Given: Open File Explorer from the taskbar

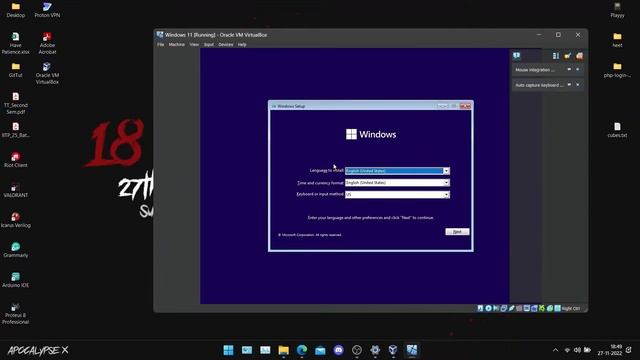Looking at the screenshot, I should pyautogui.click(x=283, y=350).
